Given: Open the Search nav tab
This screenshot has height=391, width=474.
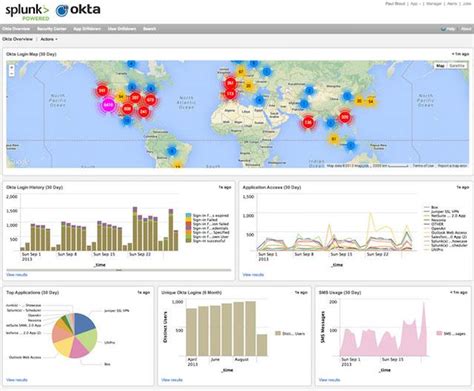Looking at the screenshot, I should click(150, 29).
